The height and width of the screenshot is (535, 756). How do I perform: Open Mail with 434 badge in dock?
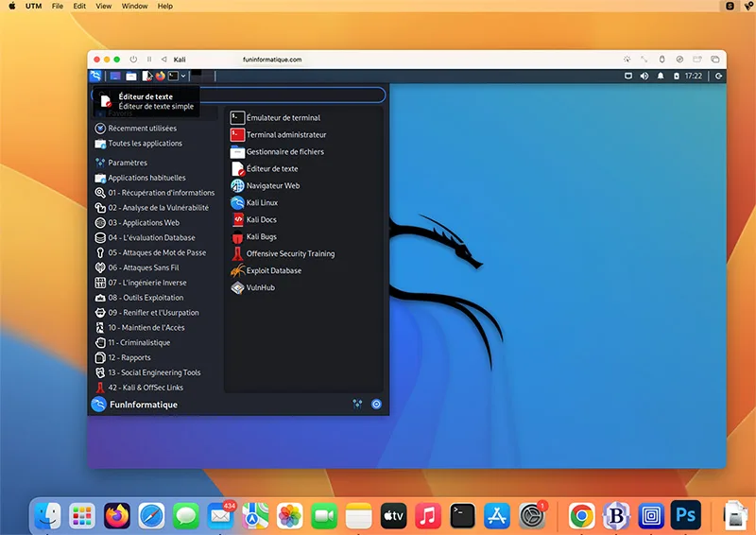[220, 516]
